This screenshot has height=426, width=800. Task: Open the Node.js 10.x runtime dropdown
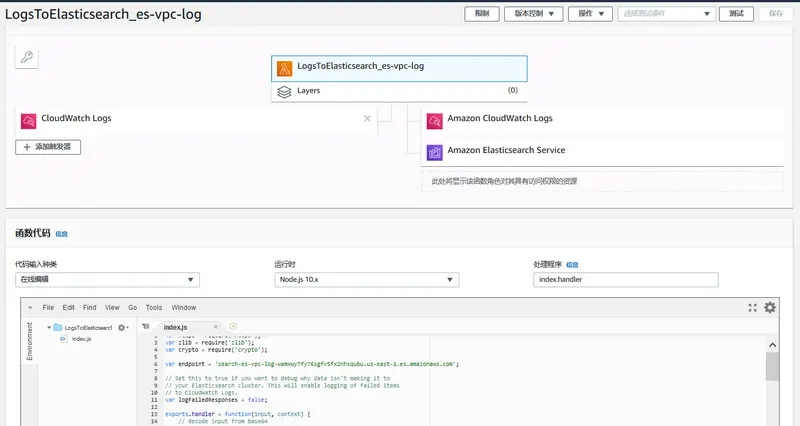pyautogui.click(x=366, y=280)
